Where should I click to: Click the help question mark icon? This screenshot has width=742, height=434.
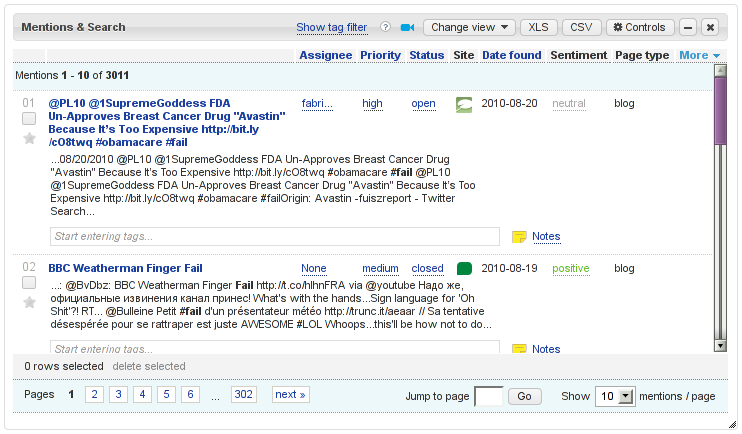coord(385,27)
